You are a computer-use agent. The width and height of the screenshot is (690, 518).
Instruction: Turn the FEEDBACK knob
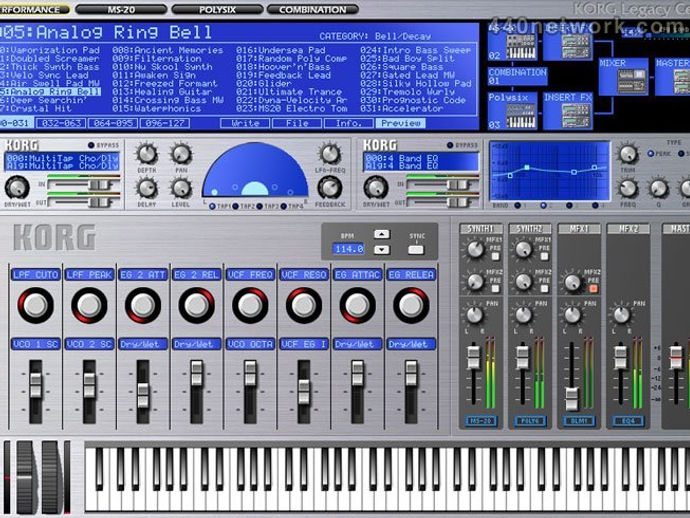click(330, 188)
